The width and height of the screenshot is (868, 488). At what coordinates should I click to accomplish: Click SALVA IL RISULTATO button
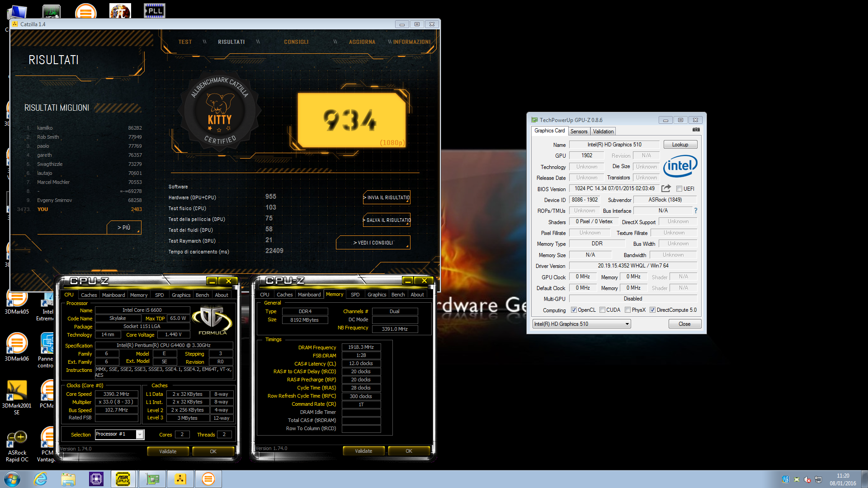point(387,220)
